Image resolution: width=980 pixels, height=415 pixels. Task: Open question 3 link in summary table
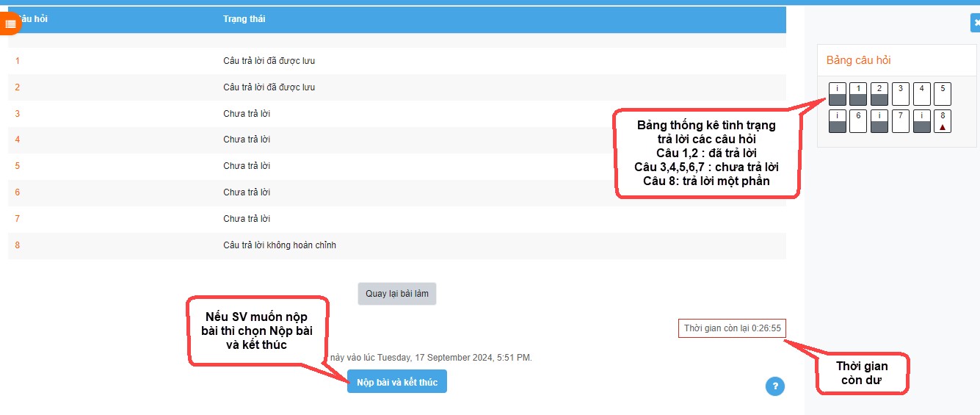(18, 114)
